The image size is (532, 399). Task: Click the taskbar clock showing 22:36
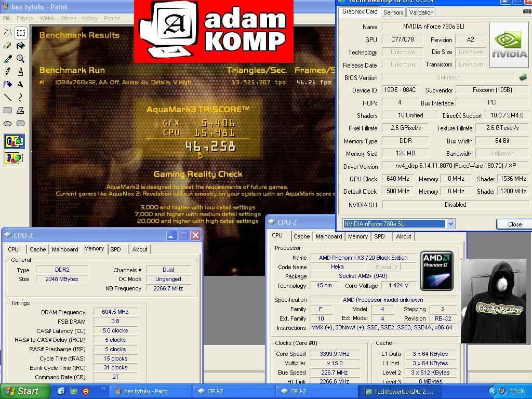[x=517, y=391]
